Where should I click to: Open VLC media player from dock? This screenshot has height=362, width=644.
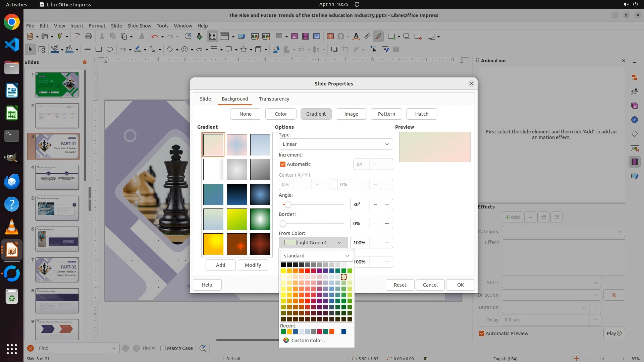pyautogui.click(x=12, y=228)
